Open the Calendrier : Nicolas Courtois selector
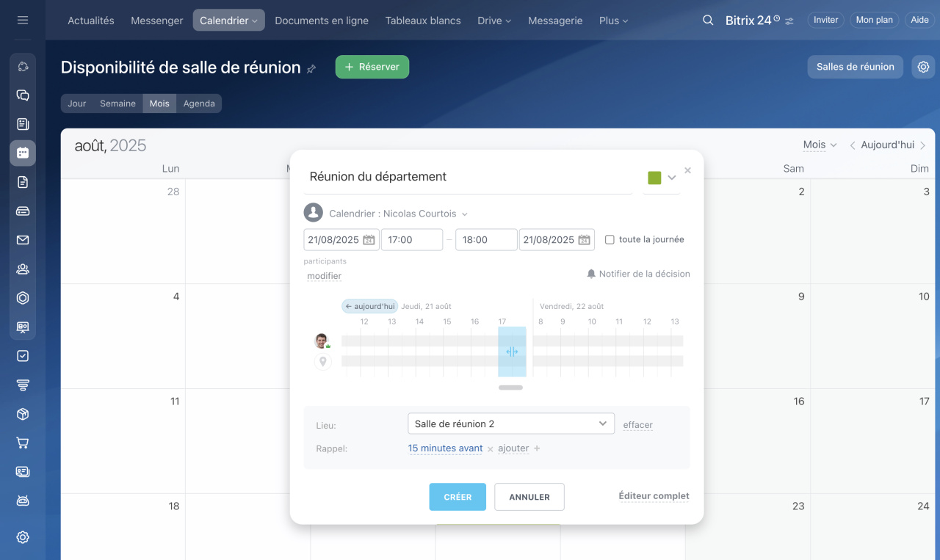940x560 pixels. (399, 214)
